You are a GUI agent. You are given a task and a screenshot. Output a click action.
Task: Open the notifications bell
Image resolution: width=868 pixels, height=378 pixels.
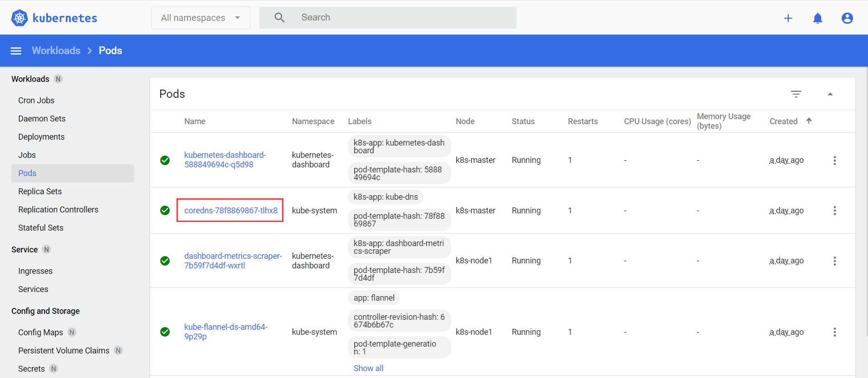coord(818,18)
